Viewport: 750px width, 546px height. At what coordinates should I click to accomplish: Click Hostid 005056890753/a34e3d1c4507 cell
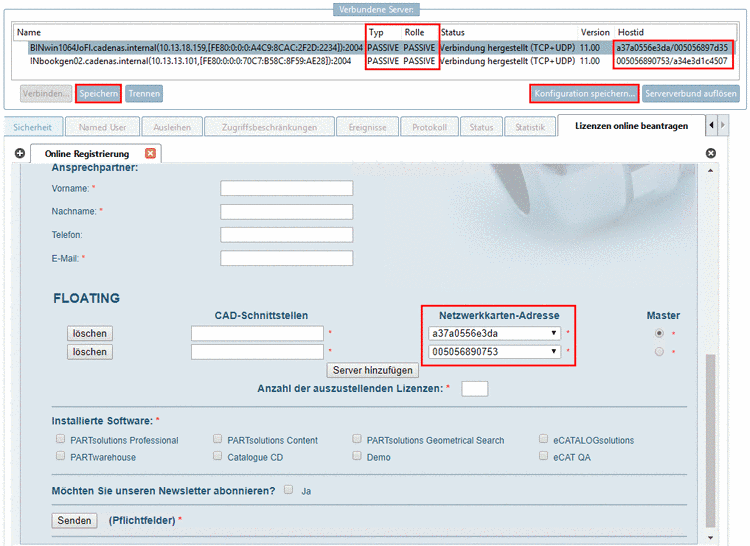pyautogui.click(x=672, y=61)
